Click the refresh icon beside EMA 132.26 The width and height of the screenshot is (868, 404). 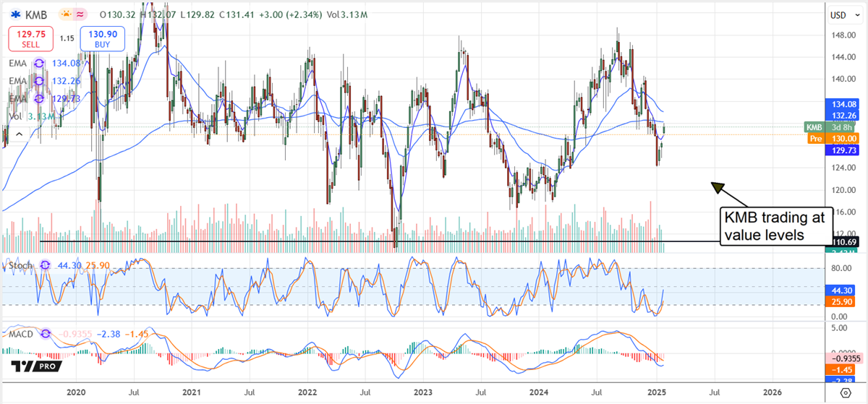40,80
